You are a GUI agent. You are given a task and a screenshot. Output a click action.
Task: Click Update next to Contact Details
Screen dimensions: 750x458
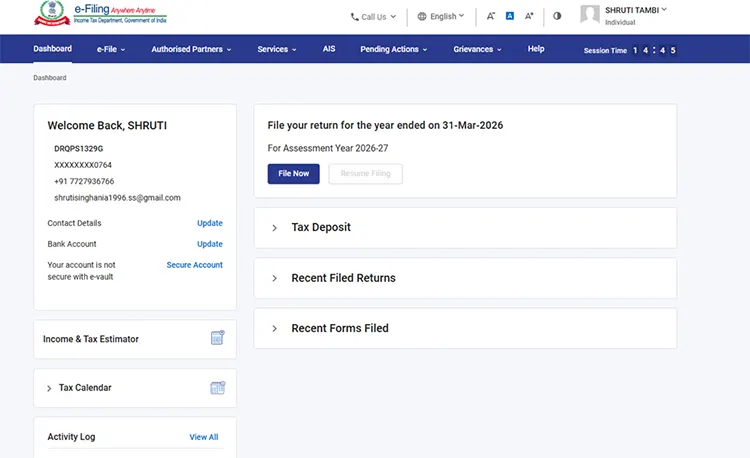point(210,223)
